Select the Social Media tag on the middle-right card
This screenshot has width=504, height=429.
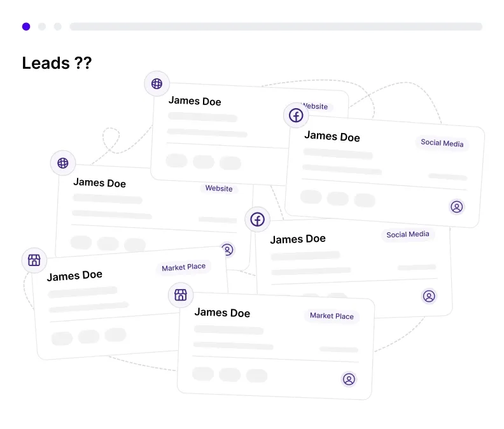coord(408,234)
